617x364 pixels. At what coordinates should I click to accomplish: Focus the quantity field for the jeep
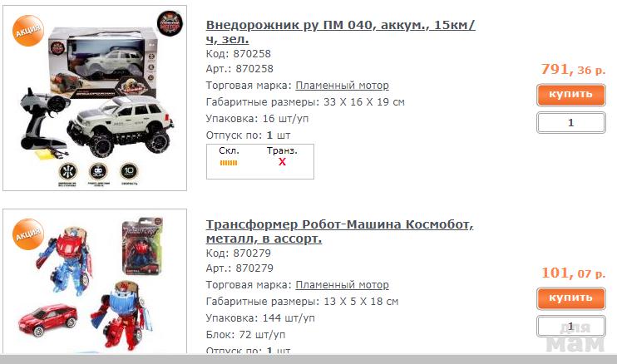tap(571, 123)
